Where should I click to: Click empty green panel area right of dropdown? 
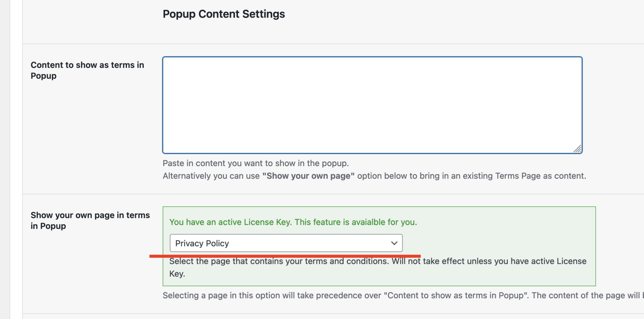pos(498,243)
